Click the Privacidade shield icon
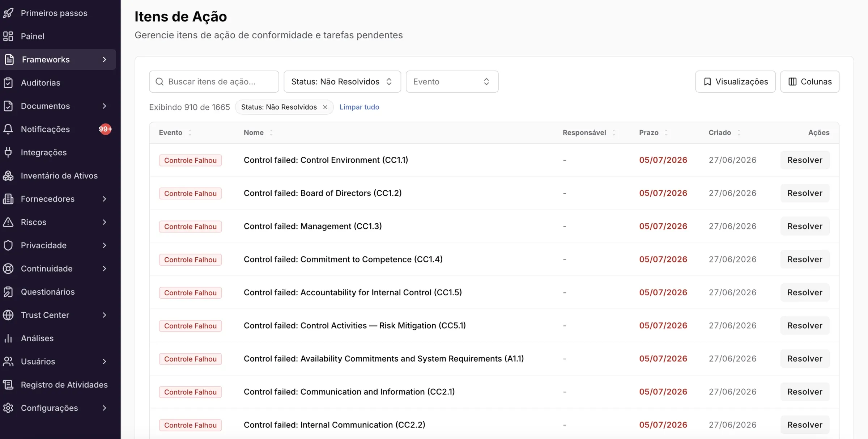Image resolution: width=868 pixels, height=439 pixels. coord(8,245)
